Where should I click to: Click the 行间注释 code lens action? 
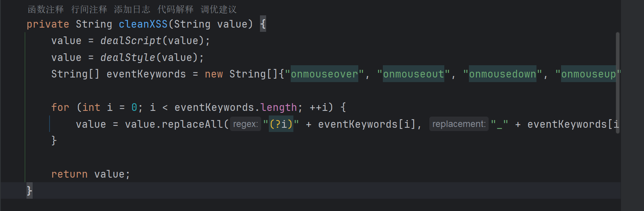89,9
